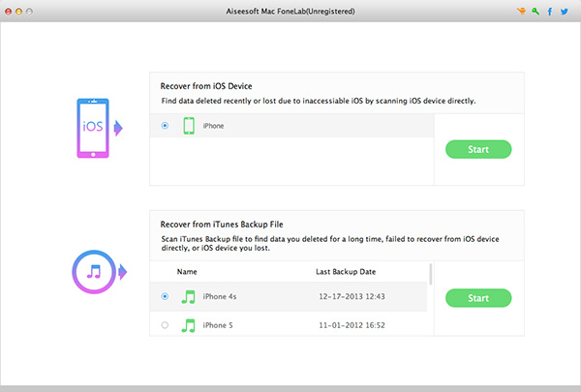Click the round iTunes music note illustration
The height and width of the screenshot is (392, 581).
[x=96, y=271]
